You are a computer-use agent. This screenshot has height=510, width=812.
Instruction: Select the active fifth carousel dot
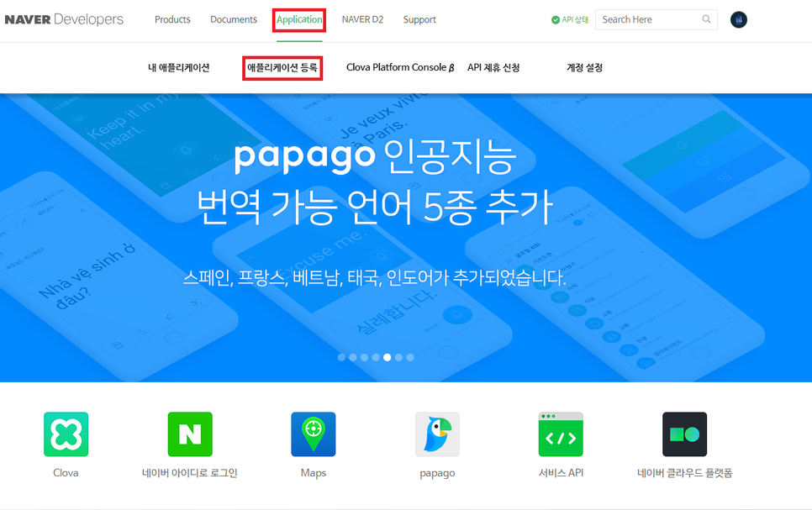point(387,357)
